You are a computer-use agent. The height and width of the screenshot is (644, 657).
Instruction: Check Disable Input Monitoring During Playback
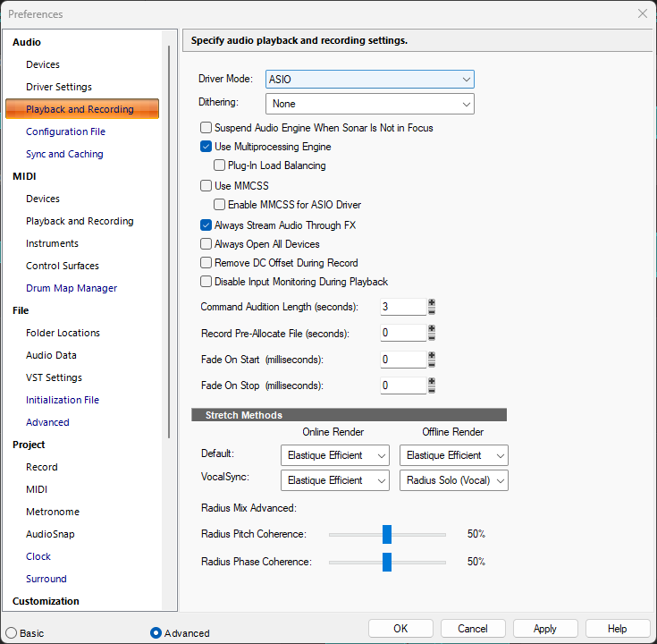[x=206, y=282]
